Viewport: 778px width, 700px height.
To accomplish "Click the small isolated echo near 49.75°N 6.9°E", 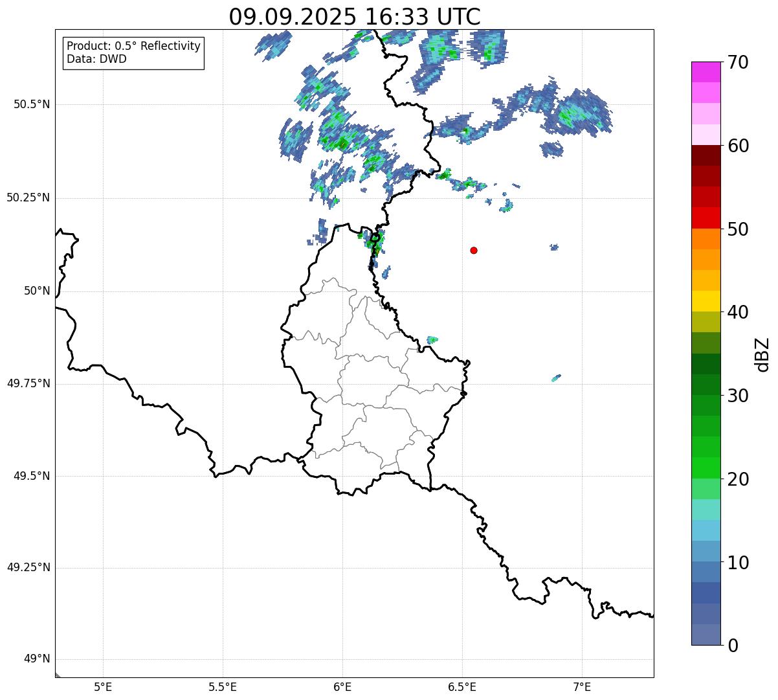I will click(x=556, y=378).
